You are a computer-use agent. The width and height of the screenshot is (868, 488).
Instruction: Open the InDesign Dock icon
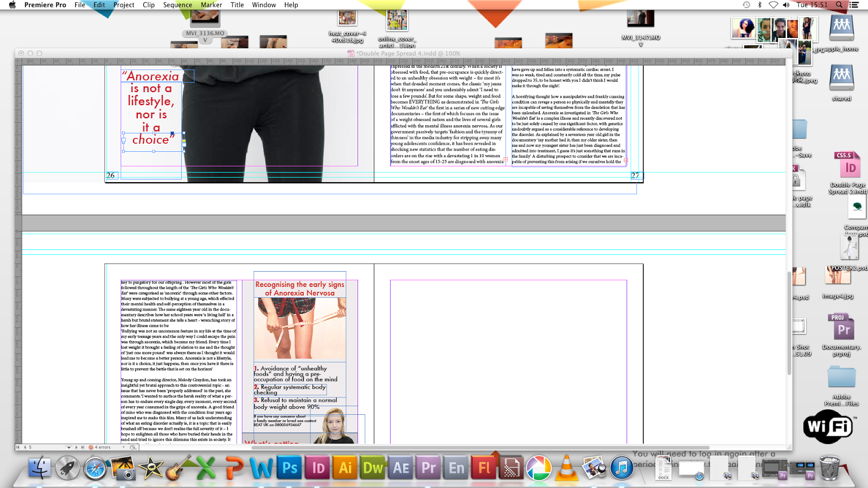pyautogui.click(x=318, y=466)
